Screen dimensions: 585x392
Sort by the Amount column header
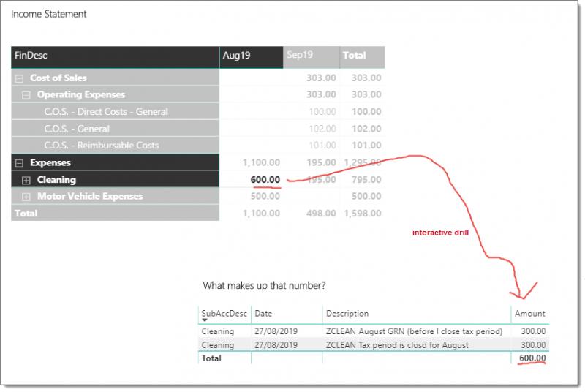[529, 314]
